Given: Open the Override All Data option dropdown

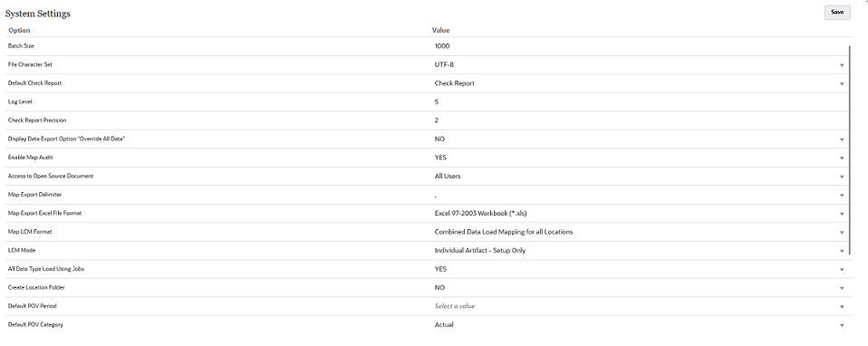Looking at the screenshot, I should [x=842, y=139].
